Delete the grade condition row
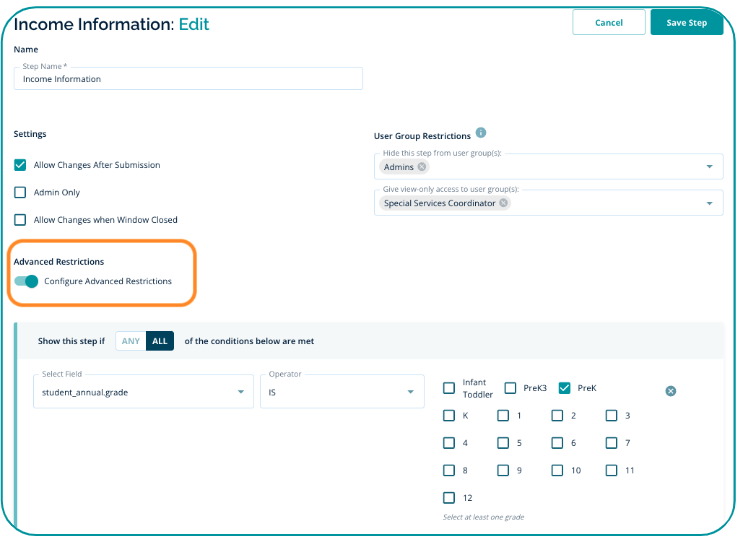Screen dimensions: 742x541 click(x=671, y=390)
